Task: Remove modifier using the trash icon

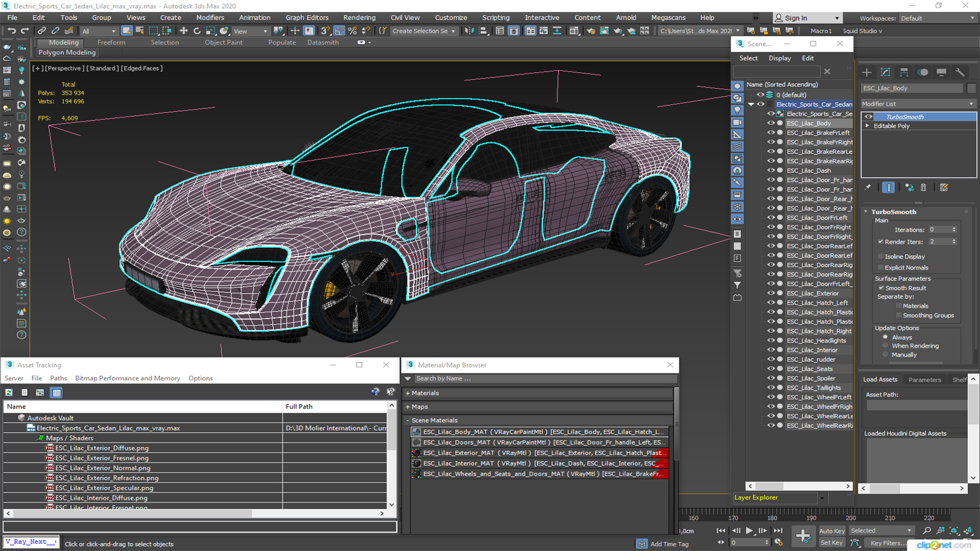Action: click(x=923, y=188)
